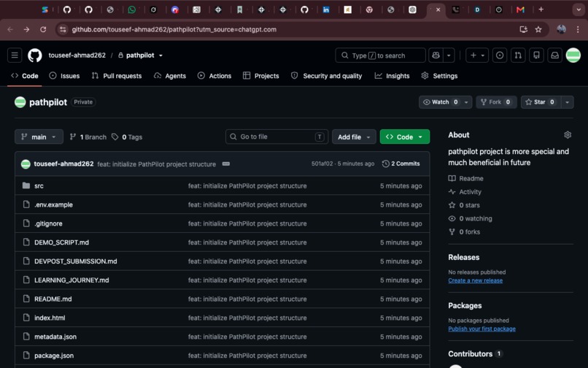Open the Gmail browser tab
The image size is (588, 368).
pyautogui.click(x=520, y=9)
